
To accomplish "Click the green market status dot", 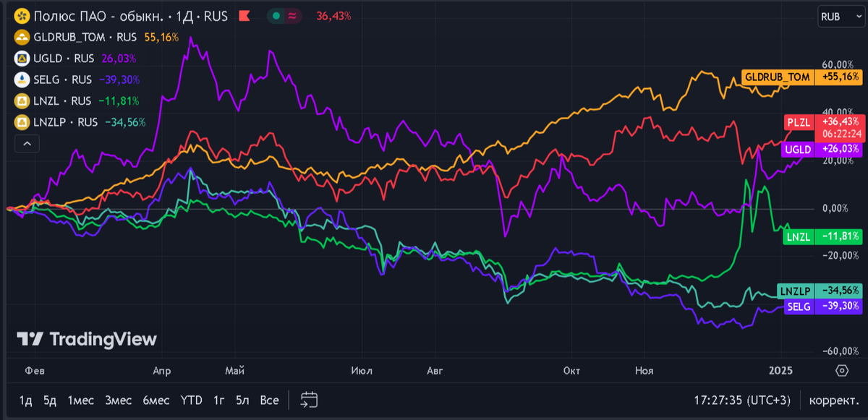I will tap(276, 16).
